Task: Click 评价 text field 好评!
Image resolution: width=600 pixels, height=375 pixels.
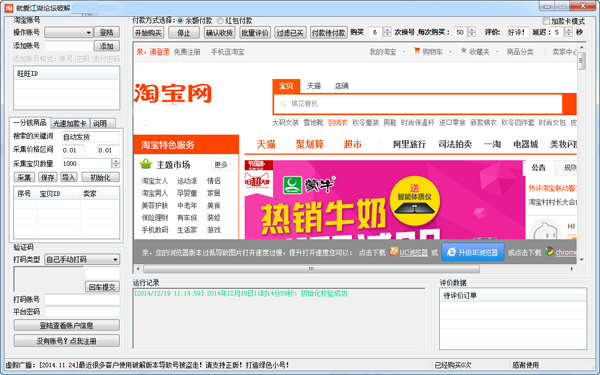Action: 518,33
